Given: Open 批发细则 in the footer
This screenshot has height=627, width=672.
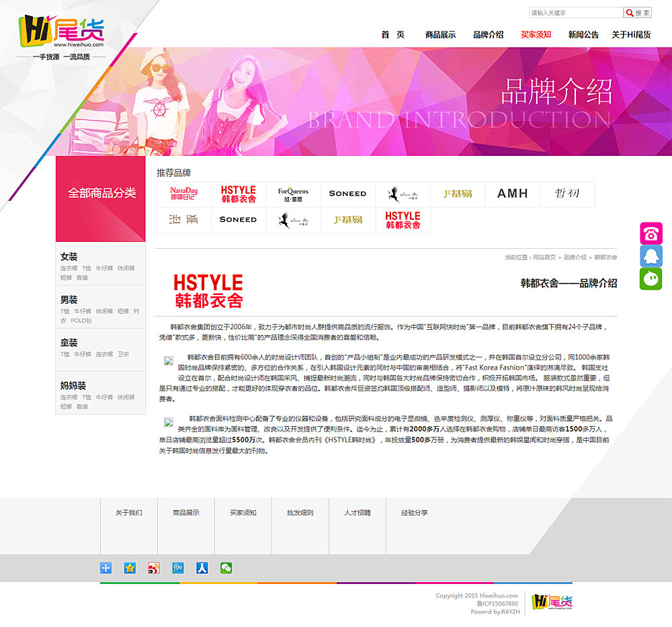Looking at the screenshot, I should [x=300, y=513].
